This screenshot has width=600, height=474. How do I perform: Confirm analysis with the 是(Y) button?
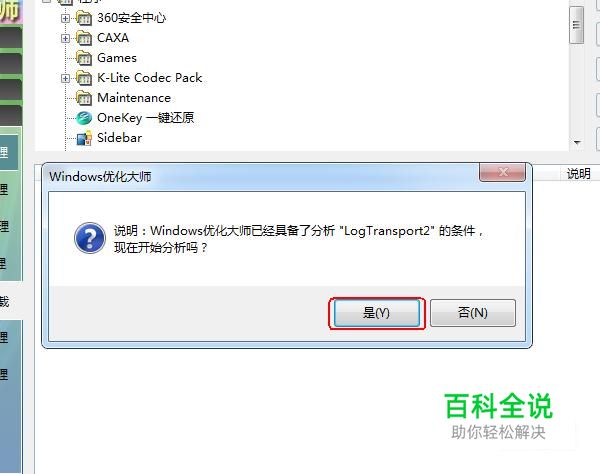[x=377, y=313]
